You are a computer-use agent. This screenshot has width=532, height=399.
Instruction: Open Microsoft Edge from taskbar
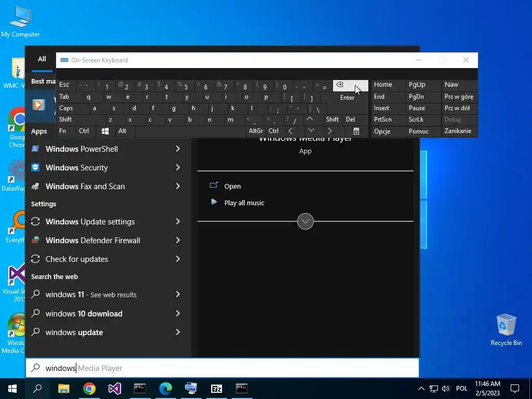(x=166, y=389)
